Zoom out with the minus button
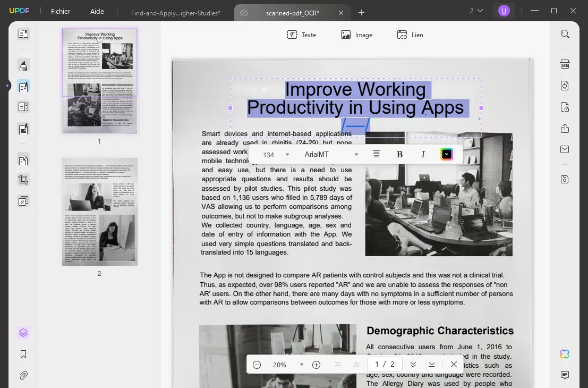Viewport: 588px width, 388px height. click(x=257, y=365)
